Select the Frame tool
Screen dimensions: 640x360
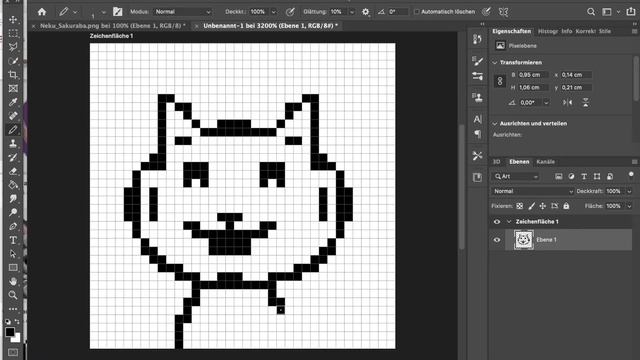click(x=13, y=88)
